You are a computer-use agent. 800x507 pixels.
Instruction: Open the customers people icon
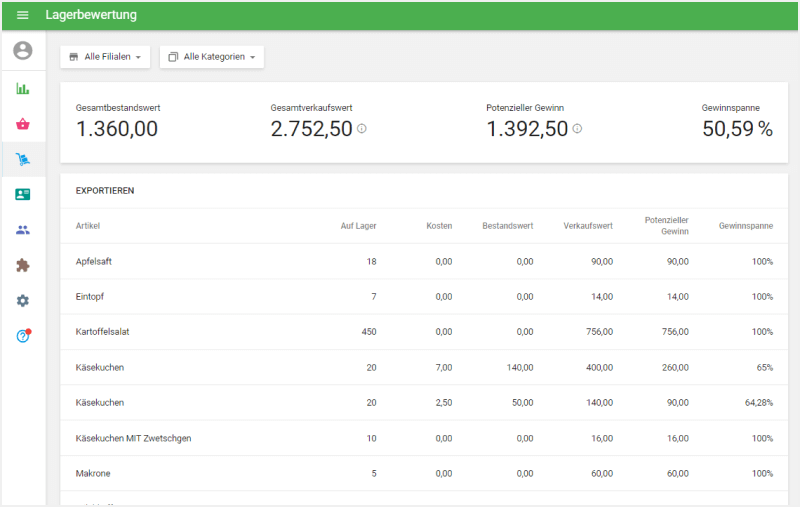(23, 230)
